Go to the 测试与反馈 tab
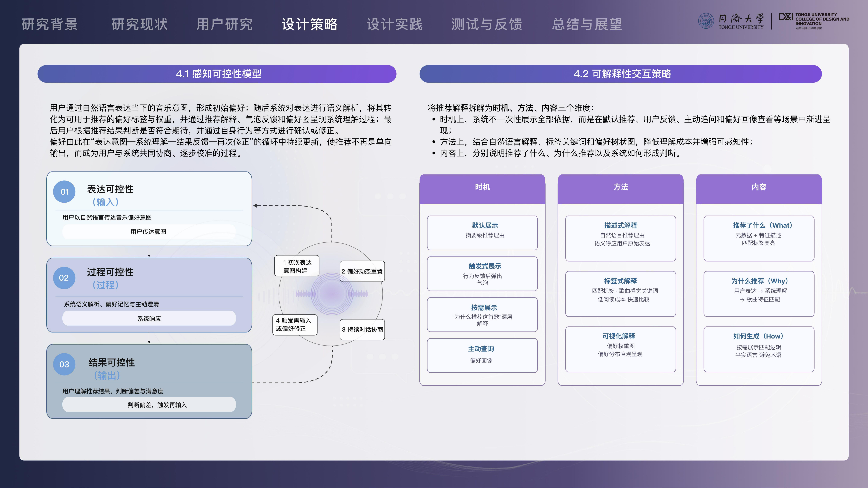The image size is (868, 498). pyautogui.click(x=487, y=24)
